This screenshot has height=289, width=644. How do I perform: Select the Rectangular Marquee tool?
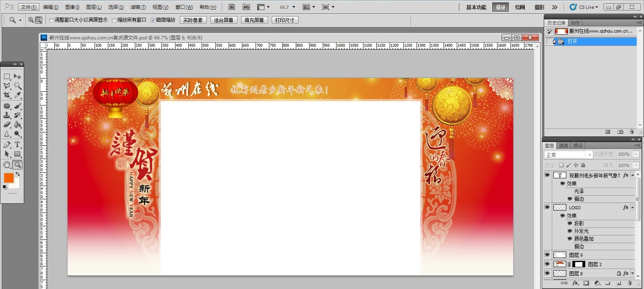pos(7,76)
